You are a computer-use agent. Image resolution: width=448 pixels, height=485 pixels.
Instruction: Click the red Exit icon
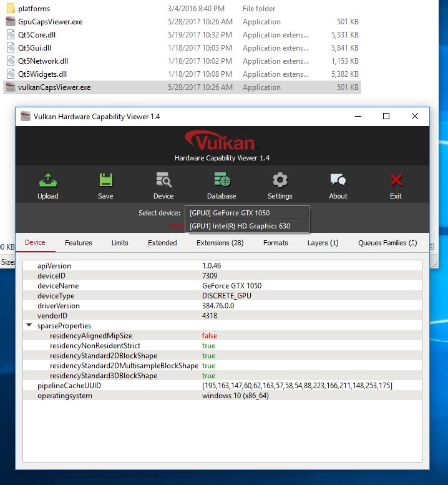point(396,180)
